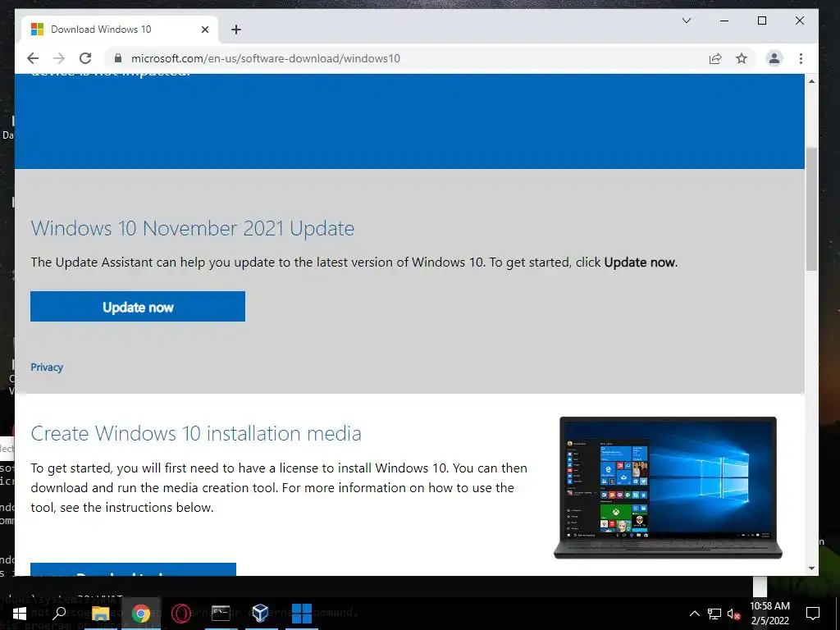This screenshot has height=630, width=840.
Task: Open the notification center icon
Action: pos(813,614)
